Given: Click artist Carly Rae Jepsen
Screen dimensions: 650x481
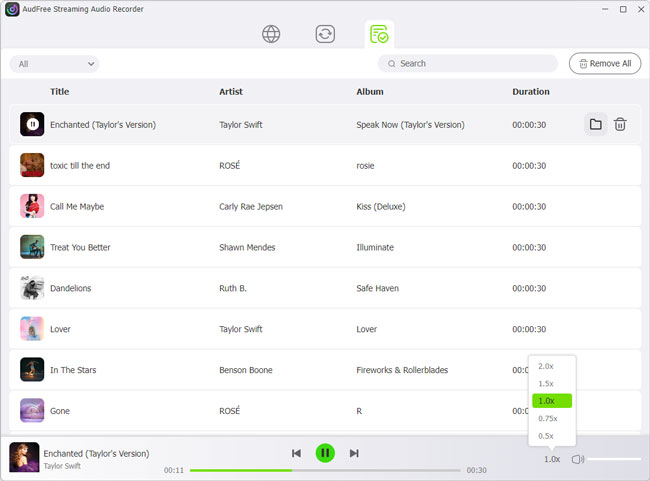Looking at the screenshot, I should [x=251, y=206].
